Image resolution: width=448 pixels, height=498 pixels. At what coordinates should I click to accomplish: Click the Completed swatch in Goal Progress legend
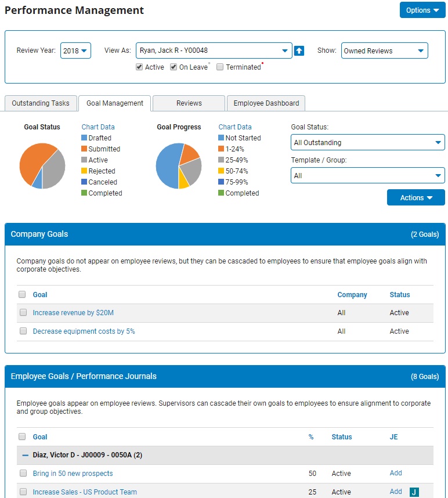click(x=221, y=193)
